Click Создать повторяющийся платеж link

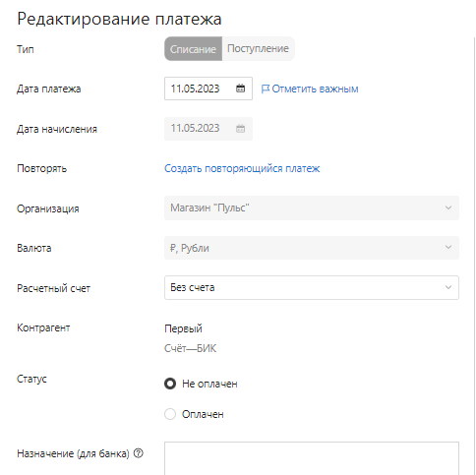(x=242, y=168)
